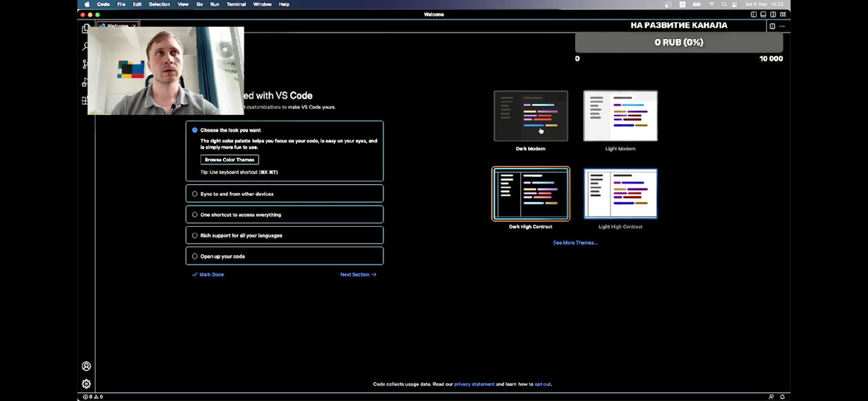Click the See More Themes link
The height and width of the screenshot is (401, 868).
[x=576, y=243]
